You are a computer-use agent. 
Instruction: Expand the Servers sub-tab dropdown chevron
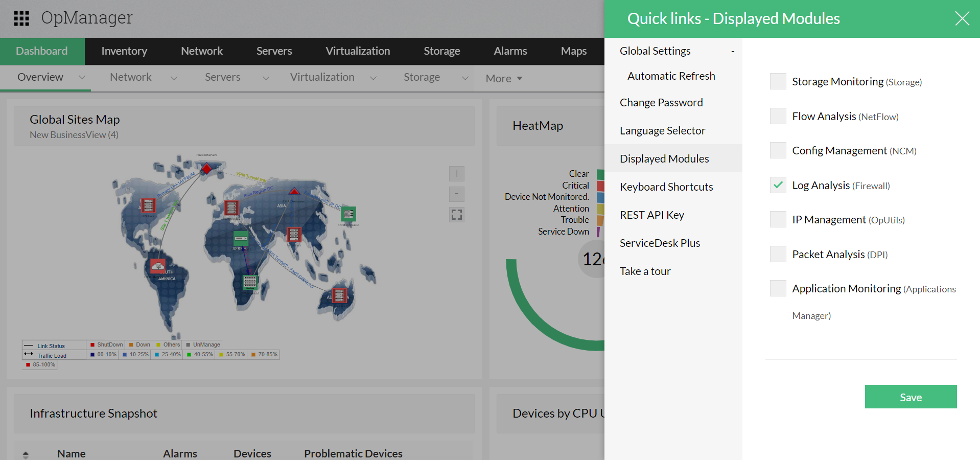[x=266, y=78]
